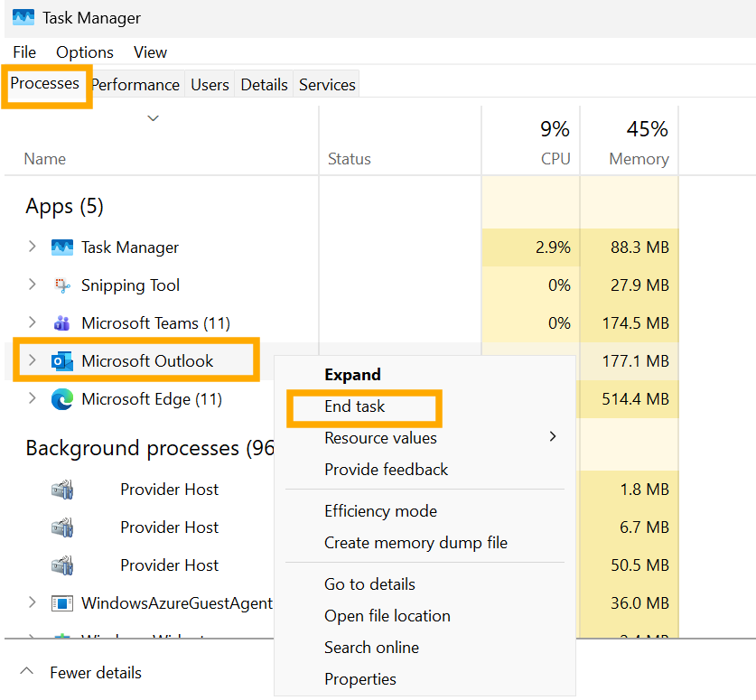Open Properties from the context menu
Image resolution: width=756 pixels, height=700 pixels.
360,679
